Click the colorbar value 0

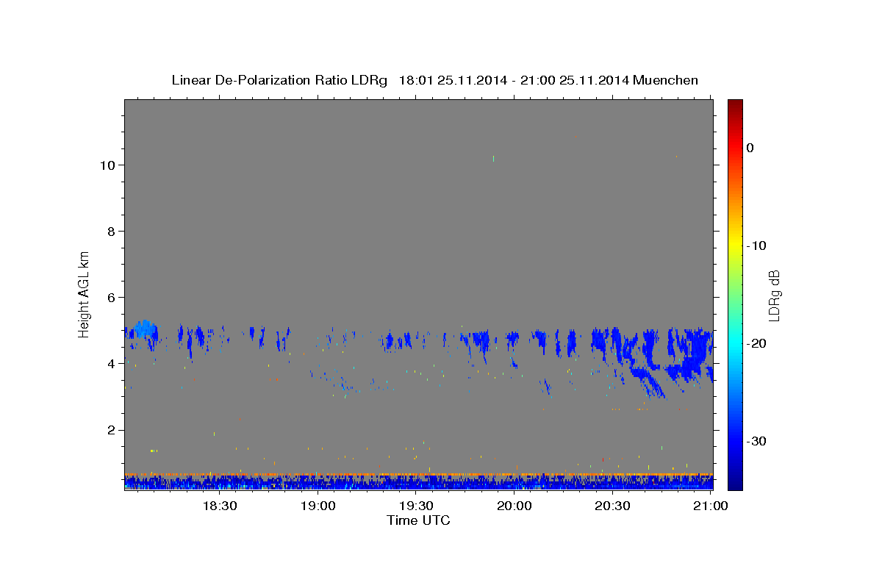(x=750, y=148)
